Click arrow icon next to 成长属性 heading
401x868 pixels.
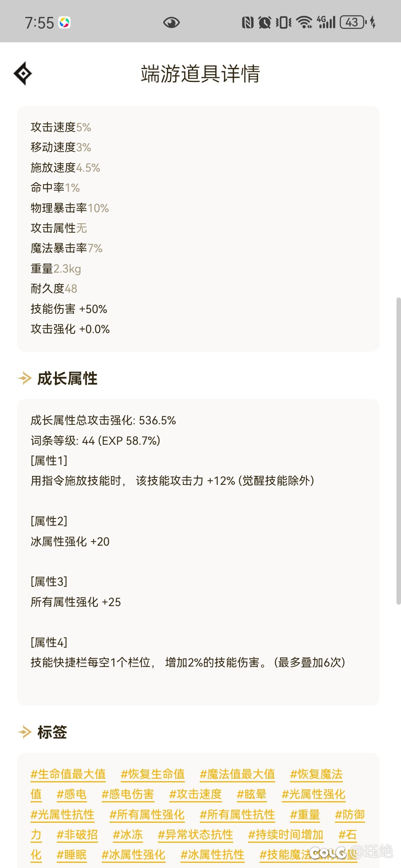pos(25,378)
